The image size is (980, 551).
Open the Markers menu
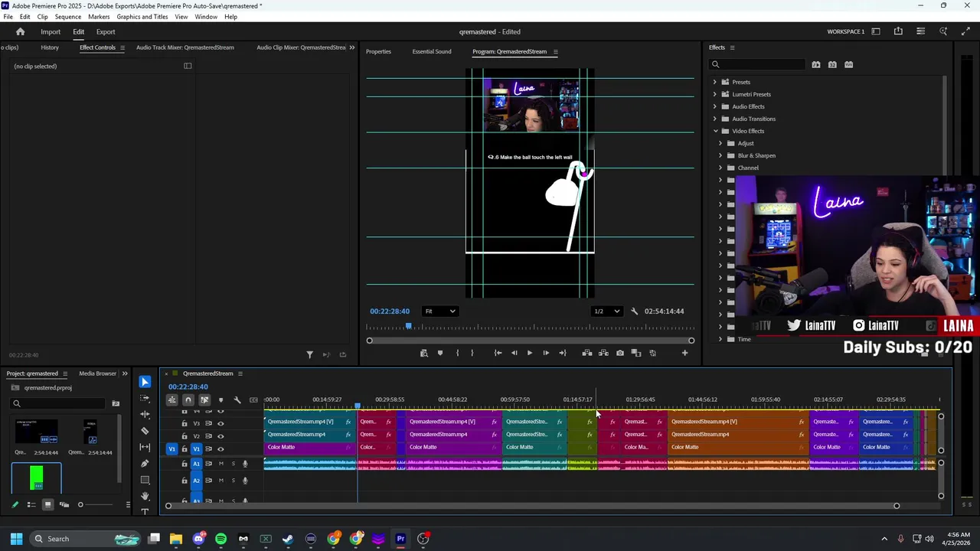coord(99,17)
